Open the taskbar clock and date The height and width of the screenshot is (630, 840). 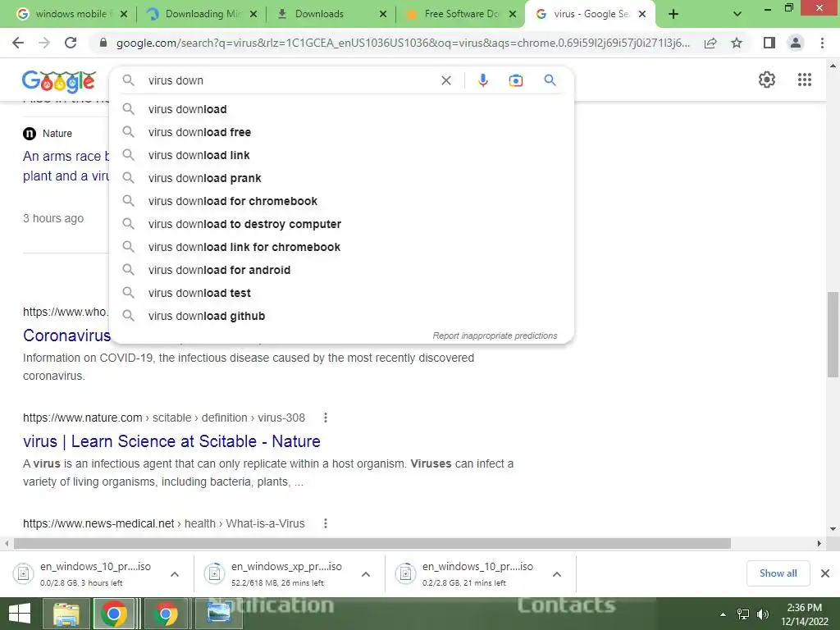(x=804, y=614)
